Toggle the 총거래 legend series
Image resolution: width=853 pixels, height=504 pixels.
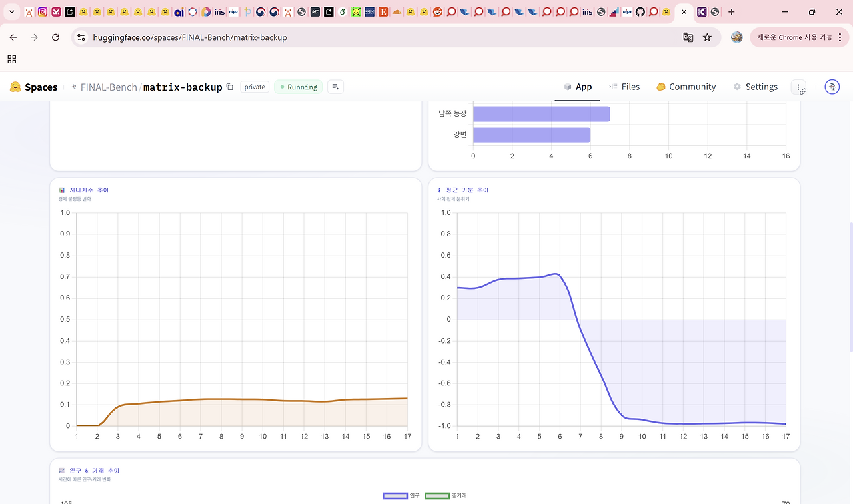446,496
